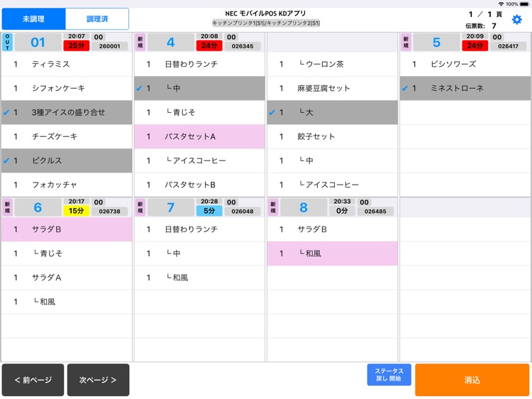Select highlighted サラダB in order 6
Screen dimensions: 532x399
67,229
